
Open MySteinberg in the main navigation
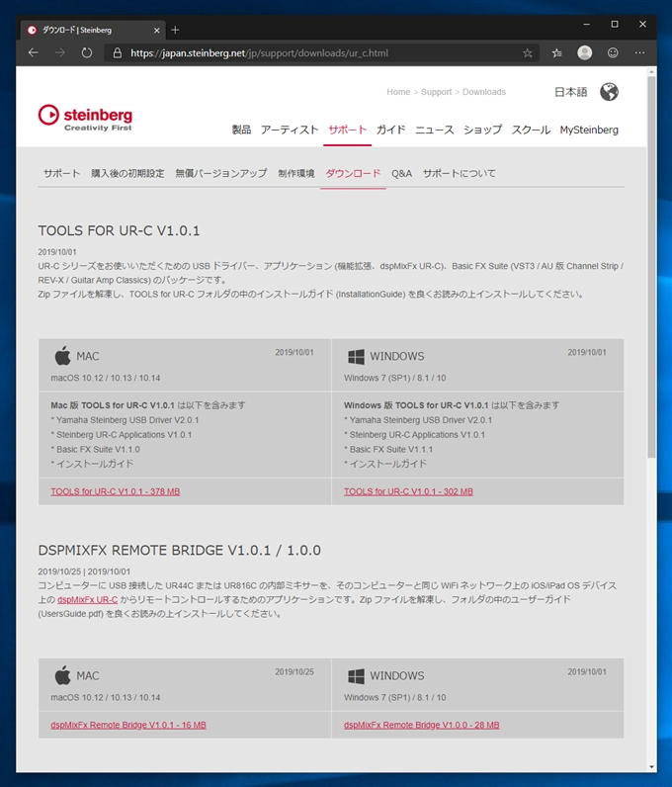[x=589, y=130]
